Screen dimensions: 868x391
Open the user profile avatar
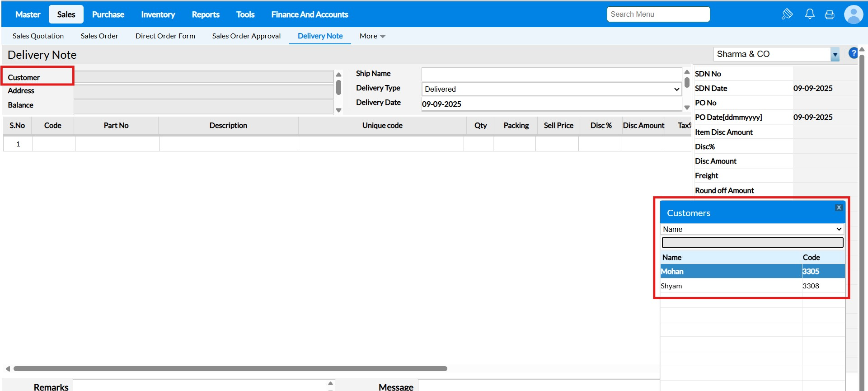854,14
